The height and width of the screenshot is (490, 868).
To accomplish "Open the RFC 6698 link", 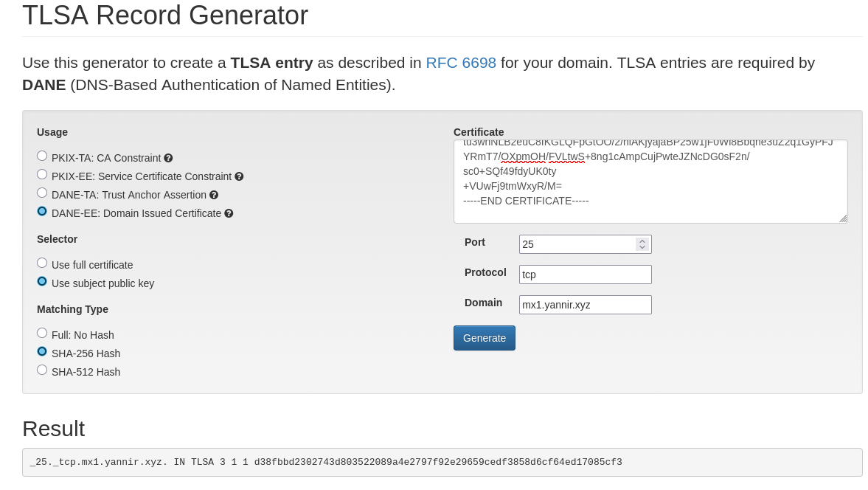I will (461, 63).
